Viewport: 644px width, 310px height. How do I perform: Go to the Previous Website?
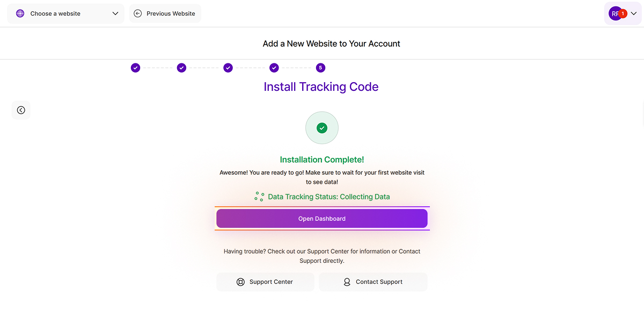click(x=165, y=13)
